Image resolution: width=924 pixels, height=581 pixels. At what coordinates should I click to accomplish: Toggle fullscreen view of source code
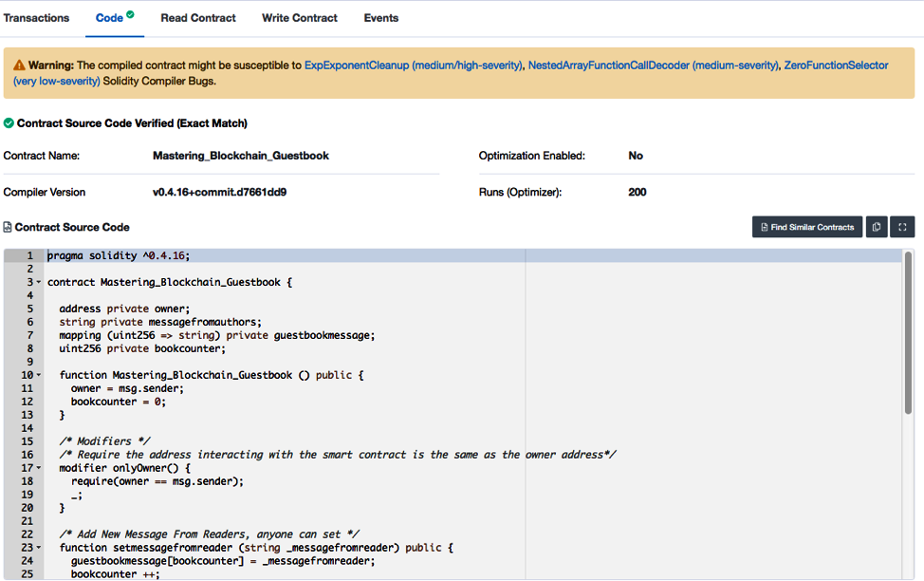coord(902,227)
